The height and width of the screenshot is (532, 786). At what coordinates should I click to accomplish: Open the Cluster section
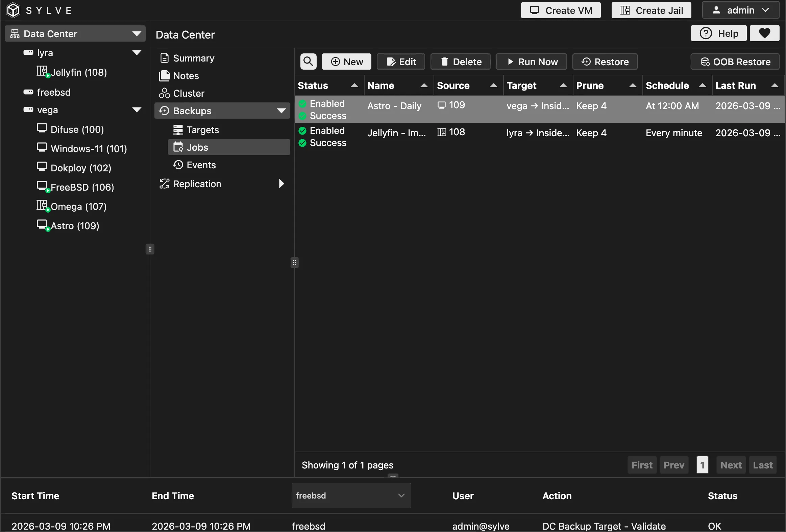click(x=188, y=93)
